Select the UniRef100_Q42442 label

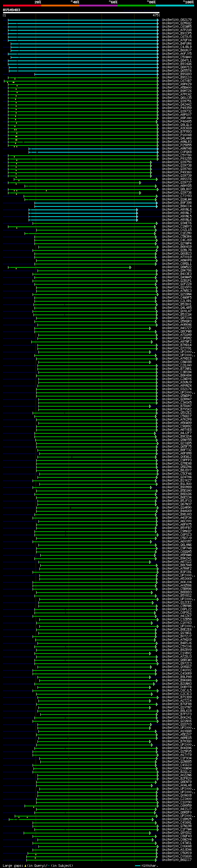point(177,104)
